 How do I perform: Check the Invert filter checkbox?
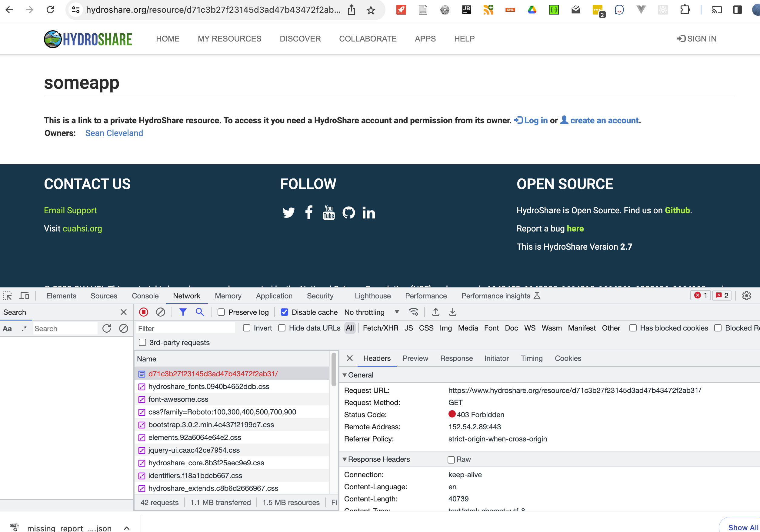[247, 328]
